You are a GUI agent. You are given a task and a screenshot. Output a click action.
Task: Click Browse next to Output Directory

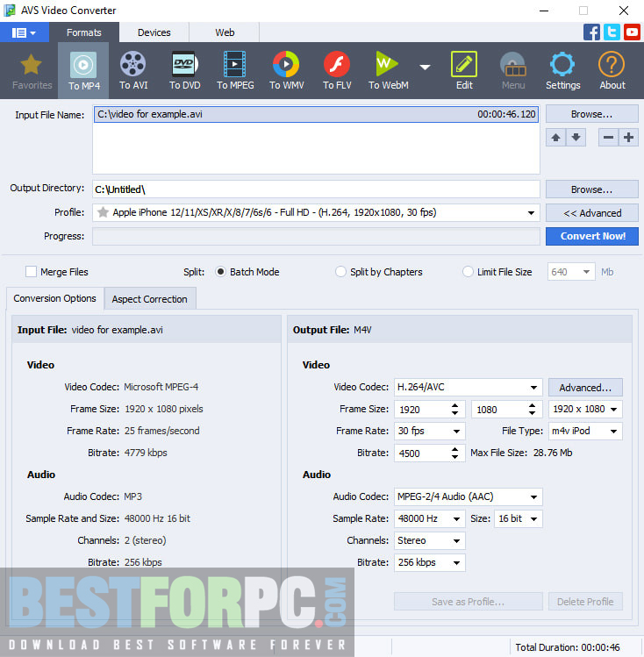click(591, 189)
